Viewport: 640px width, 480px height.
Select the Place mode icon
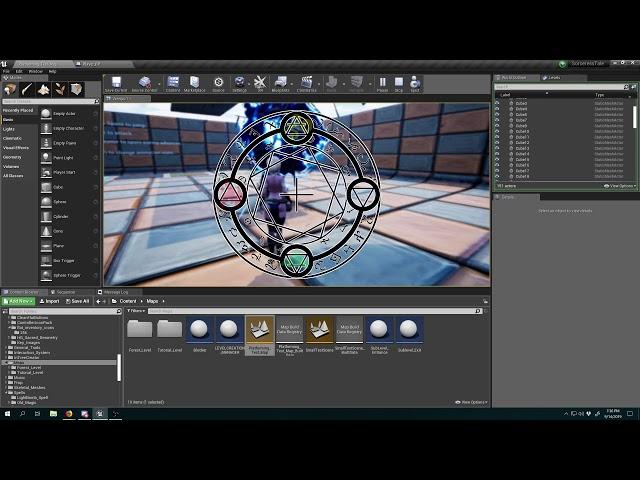[x=10, y=89]
